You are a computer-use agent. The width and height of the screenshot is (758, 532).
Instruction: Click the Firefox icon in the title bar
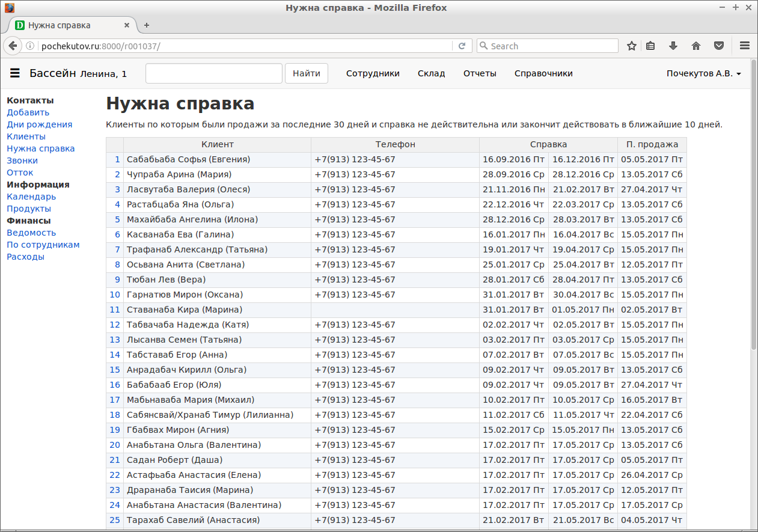click(10, 8)
